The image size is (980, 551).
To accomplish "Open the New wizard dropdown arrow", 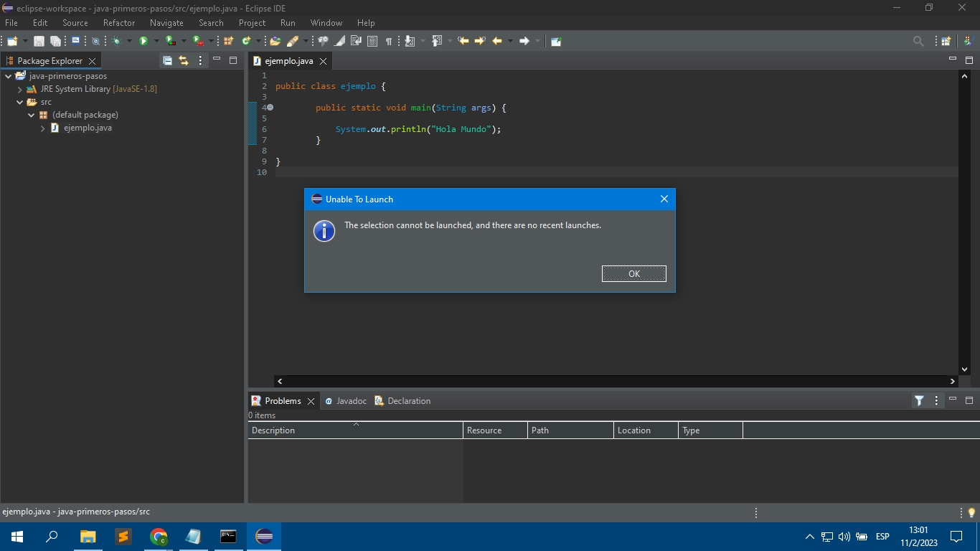I will click(25, 41).
